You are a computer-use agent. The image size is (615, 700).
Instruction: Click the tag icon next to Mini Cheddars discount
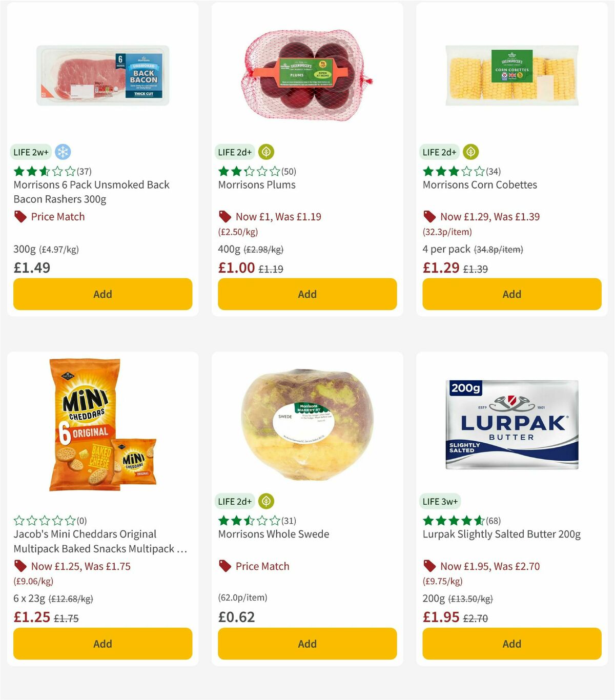coord(20,566)
